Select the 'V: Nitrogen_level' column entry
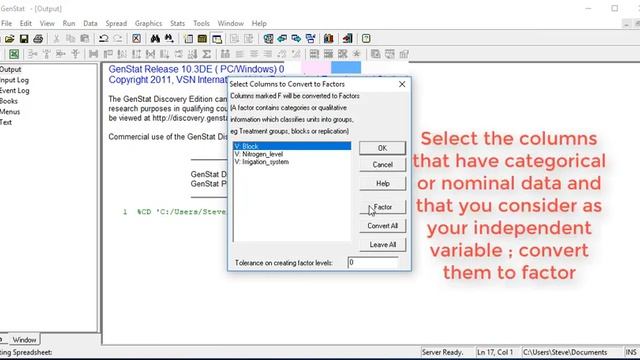 click(259, 154)
